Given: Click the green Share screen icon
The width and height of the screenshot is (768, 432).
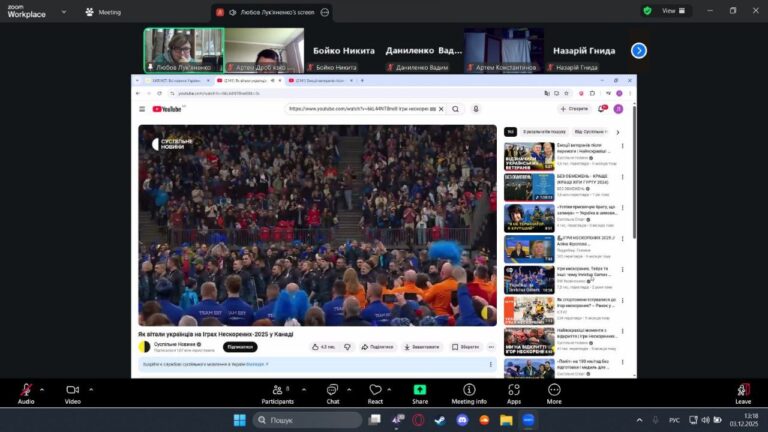Looking at the screenshot, I should click(x=420, y=390).
